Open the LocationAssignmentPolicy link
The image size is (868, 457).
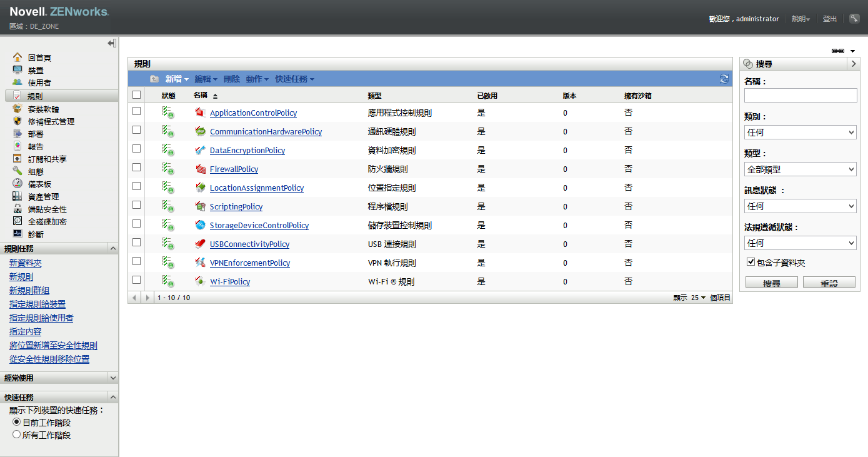[x=257, y=188]
